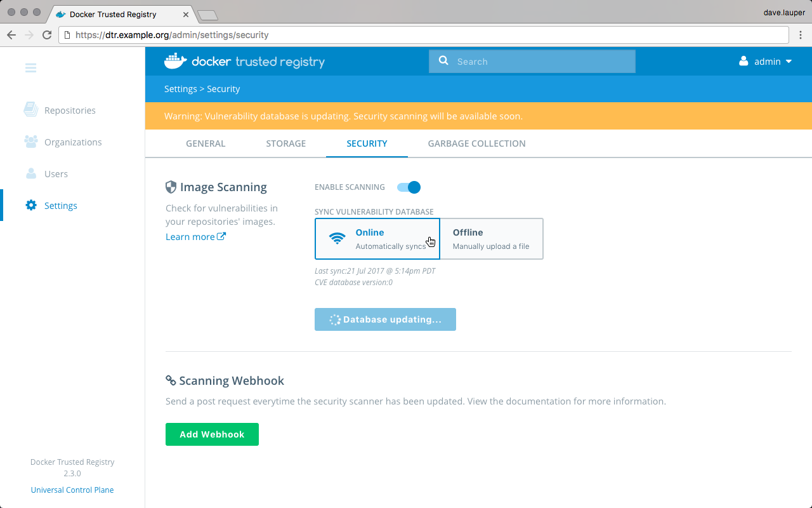Click the hamburger menu icon in sidebar

point(30,68)
